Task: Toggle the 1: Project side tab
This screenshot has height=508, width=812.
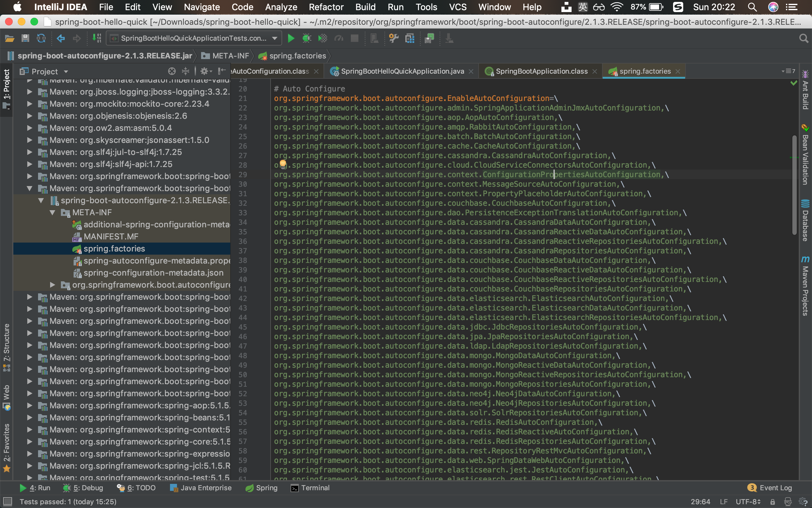Action: point(6,89)
